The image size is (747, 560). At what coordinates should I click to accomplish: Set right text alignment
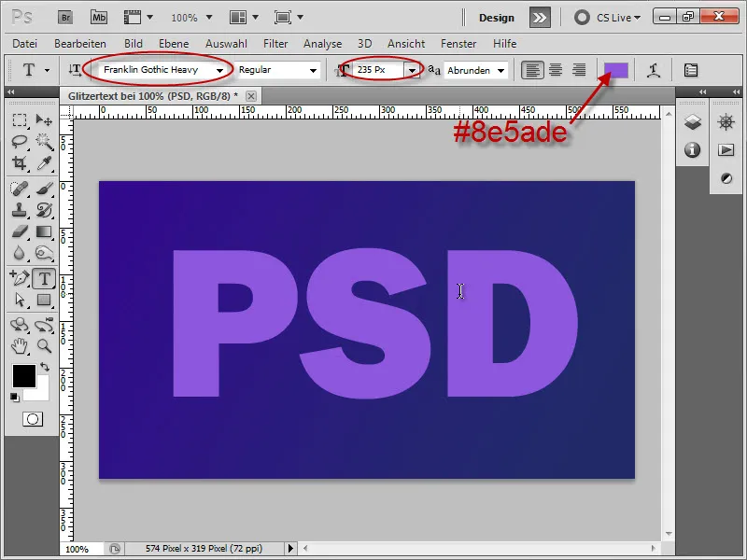tap(579, 71)
